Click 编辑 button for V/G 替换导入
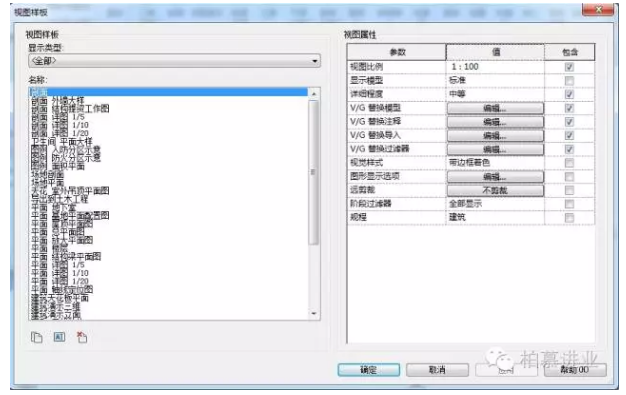Image resolution: width=626 pixels, height=395 pixels. [x=495, y=135]
